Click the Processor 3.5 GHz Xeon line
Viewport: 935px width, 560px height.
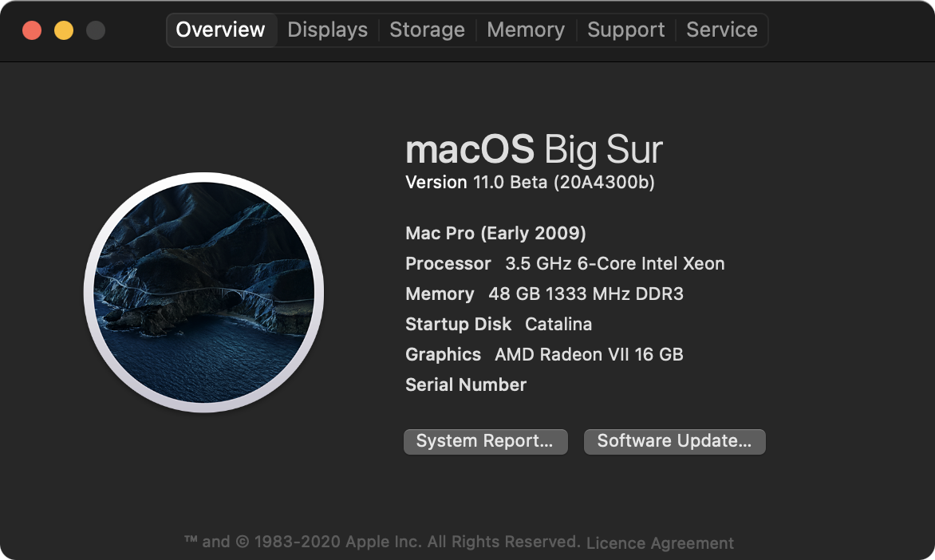point(565,264)
